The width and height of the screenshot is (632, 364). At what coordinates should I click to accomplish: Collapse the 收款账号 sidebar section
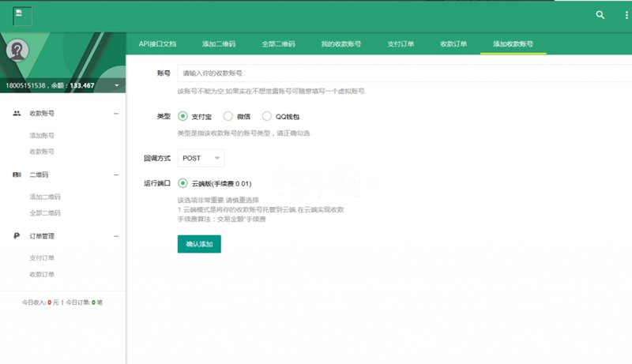point(116,114)
